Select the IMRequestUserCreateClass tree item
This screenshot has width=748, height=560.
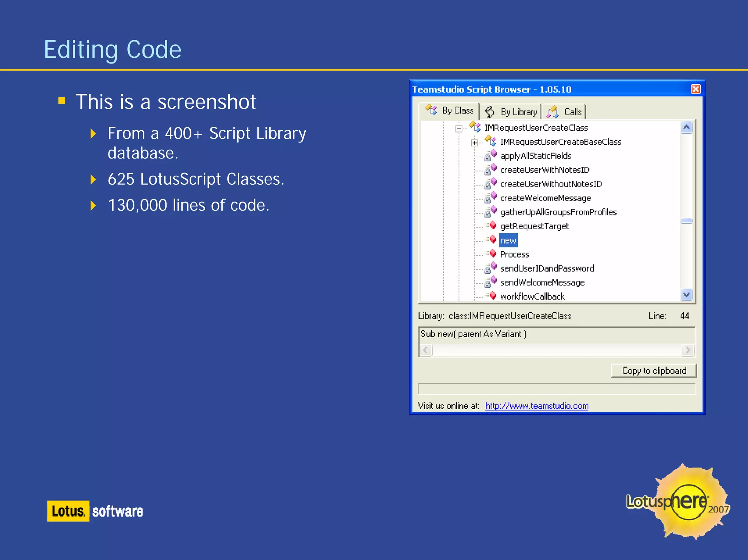tap(536, 128)
